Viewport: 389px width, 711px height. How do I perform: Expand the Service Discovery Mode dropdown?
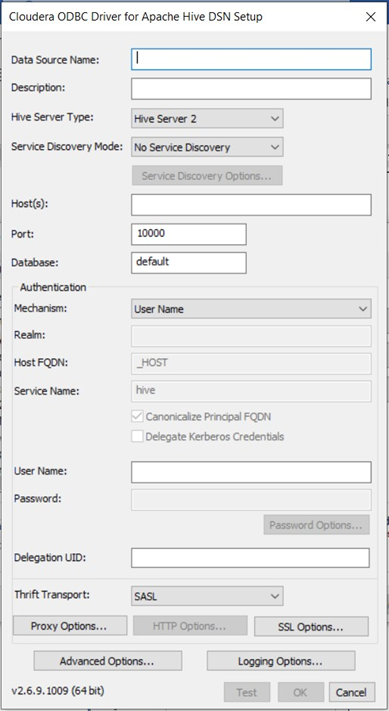[x=207, y=147]
